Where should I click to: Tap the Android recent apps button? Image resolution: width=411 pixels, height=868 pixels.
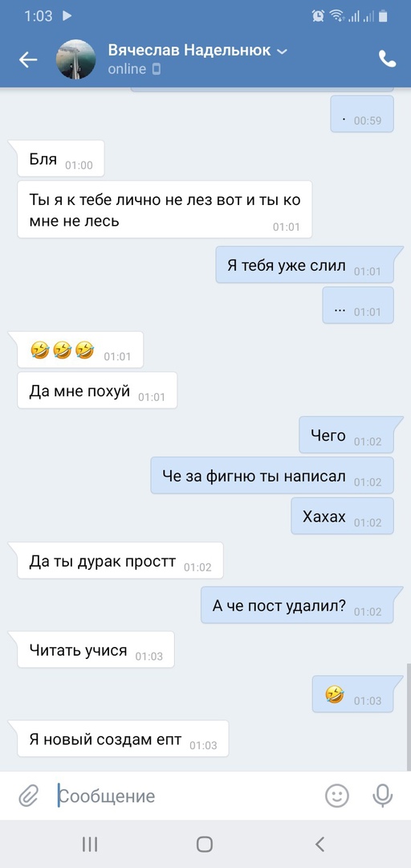pyautogui.click(x=90, y=844)
